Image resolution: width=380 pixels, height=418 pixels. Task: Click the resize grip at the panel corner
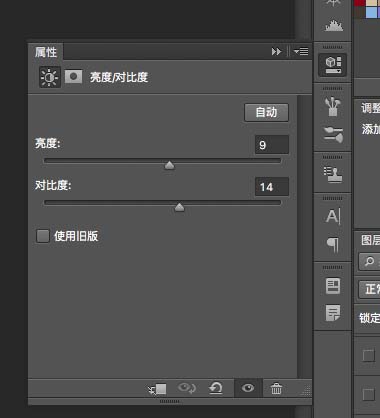(x=306, y=391)
